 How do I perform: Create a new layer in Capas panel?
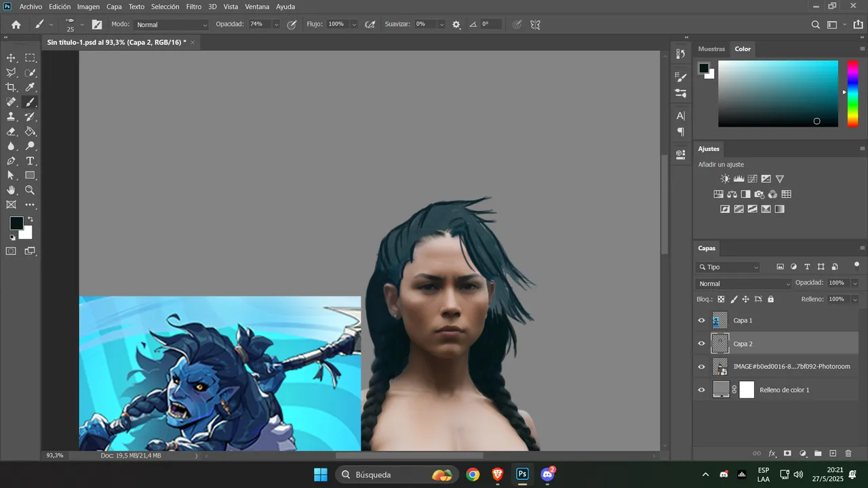pos(833,453)
